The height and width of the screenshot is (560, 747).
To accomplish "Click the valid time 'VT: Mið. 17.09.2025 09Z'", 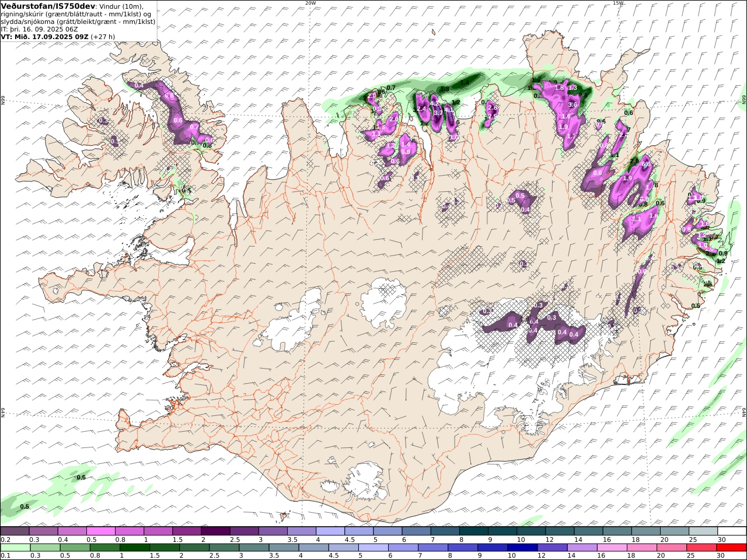I will [x=45, y=36].
